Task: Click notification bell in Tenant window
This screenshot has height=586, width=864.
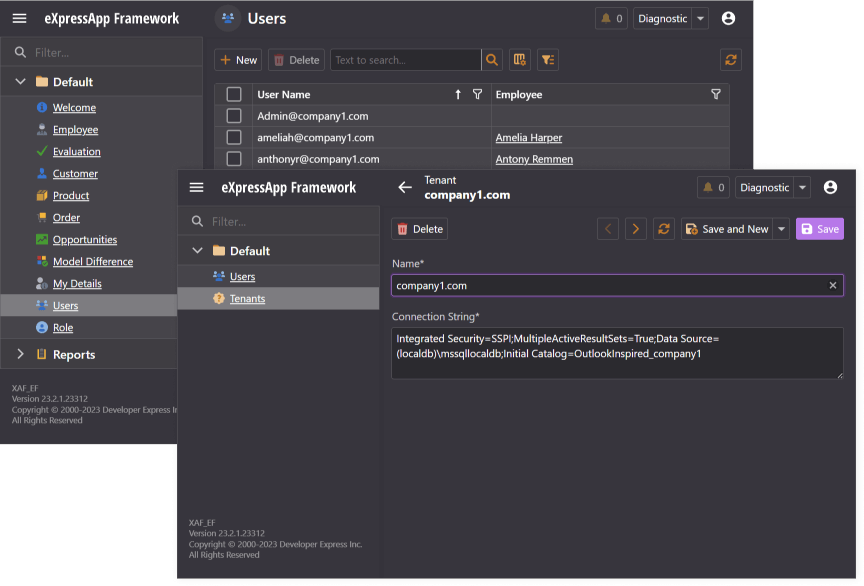Action: (x=714, y=187)
